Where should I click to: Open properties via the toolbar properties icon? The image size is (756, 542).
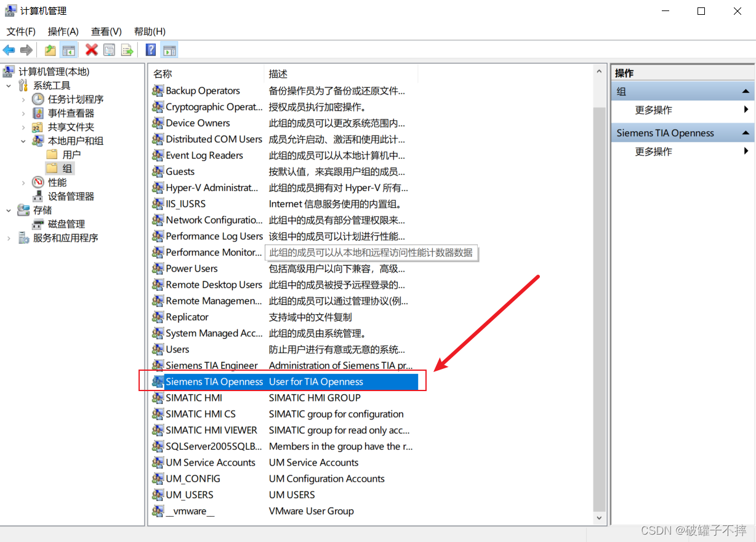click(x=110, y=50)
